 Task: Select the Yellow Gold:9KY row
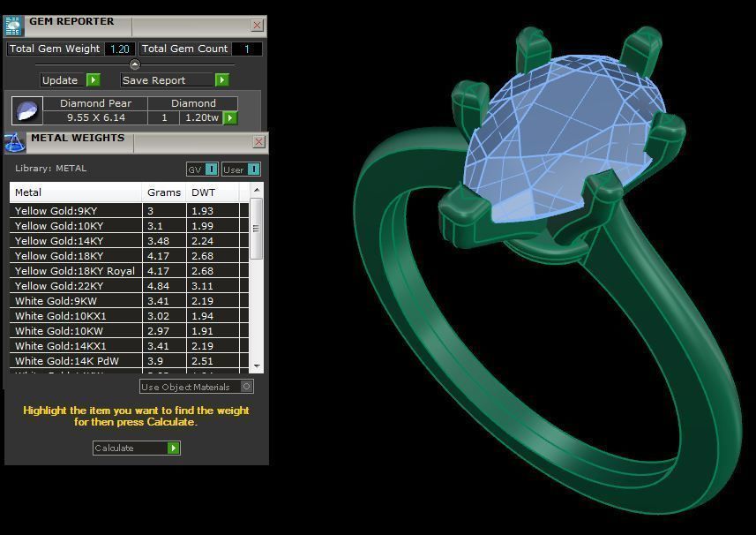[129, 211]
